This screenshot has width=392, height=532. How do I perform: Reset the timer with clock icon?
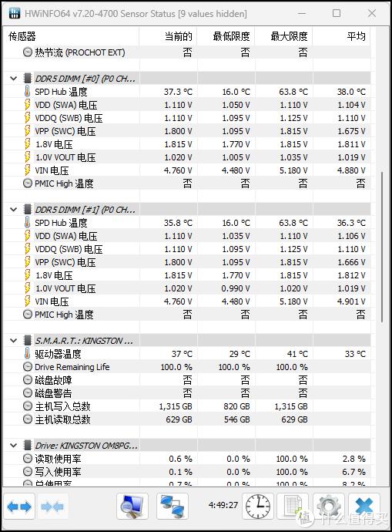coord(257,507)
